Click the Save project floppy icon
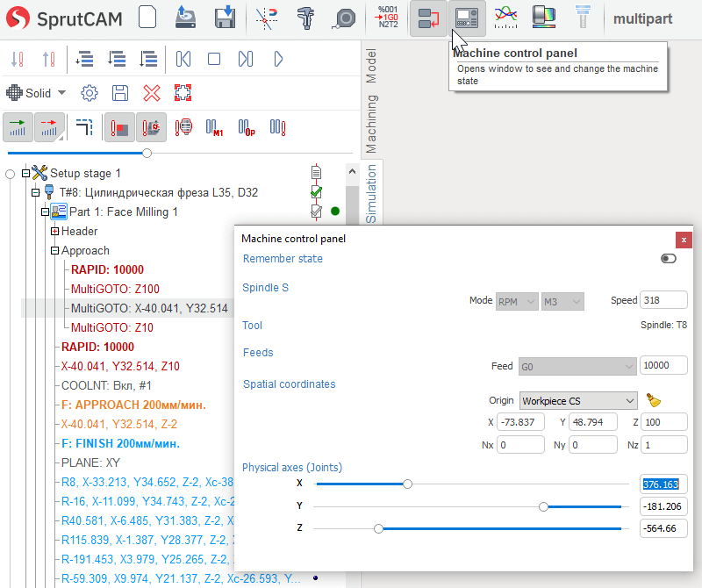Viewport: 702px width, 588px height. [225, 18]
